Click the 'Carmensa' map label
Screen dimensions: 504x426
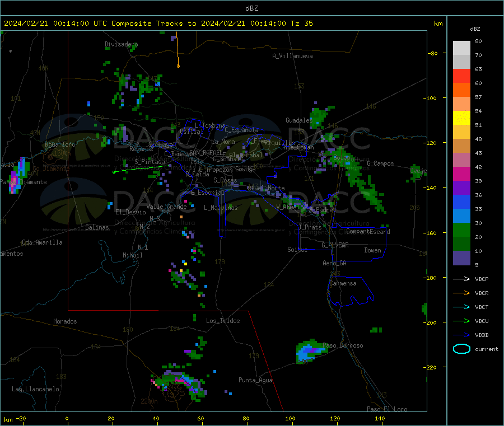pyautogui.click(x=343, y=283)
